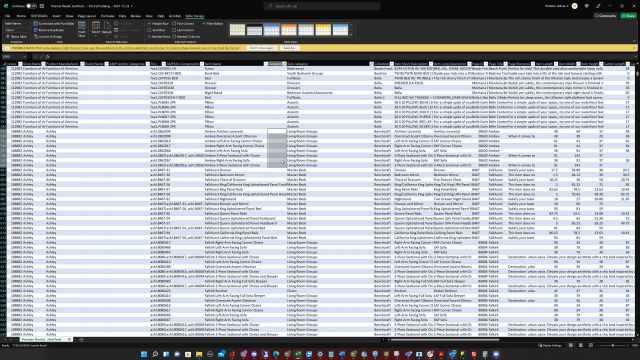The height and width of the screenshot is (360, 640).
Task: Click the Search box in title bar
Action: point(322,6)
